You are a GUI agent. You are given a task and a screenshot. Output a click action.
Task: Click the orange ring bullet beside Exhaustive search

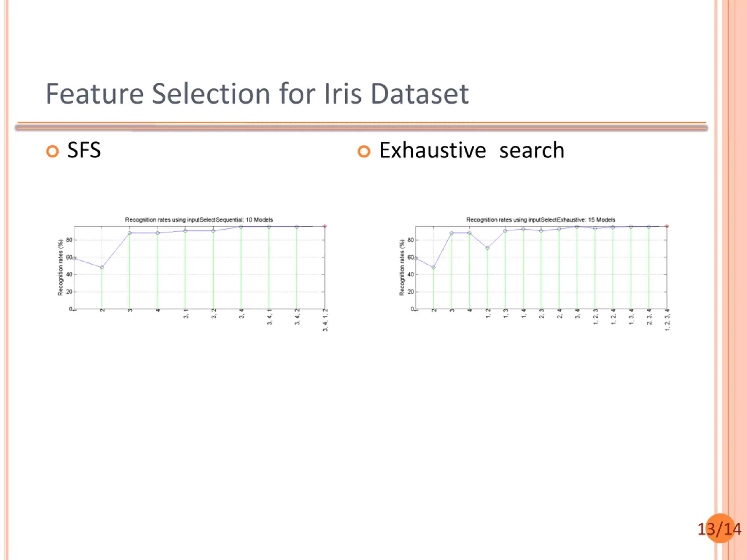[x=364, y=151]
